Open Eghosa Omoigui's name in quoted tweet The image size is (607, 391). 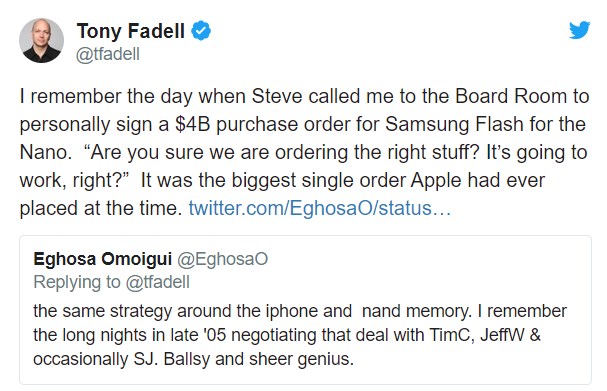pyautogui.click(x=103, y=259)
